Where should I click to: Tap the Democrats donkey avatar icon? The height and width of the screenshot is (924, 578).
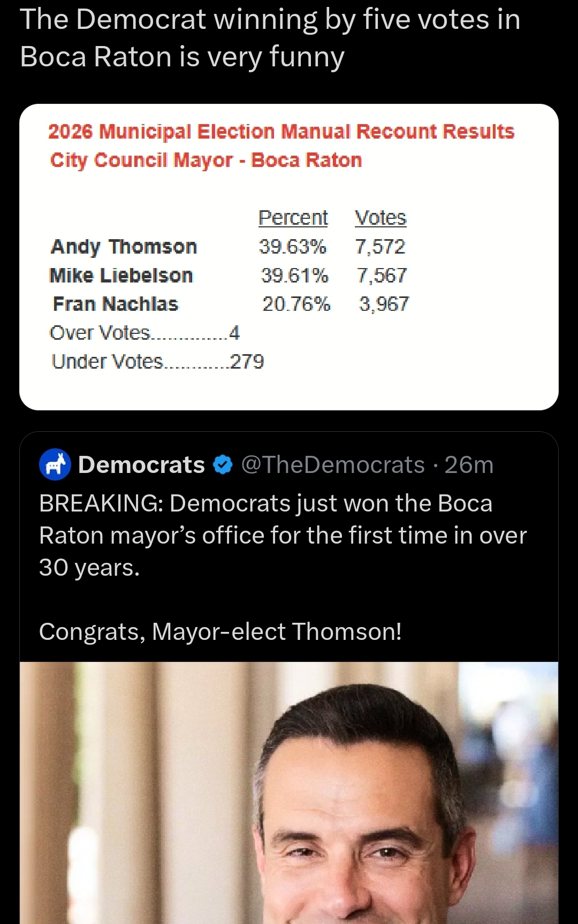click(x=55, y=464)
